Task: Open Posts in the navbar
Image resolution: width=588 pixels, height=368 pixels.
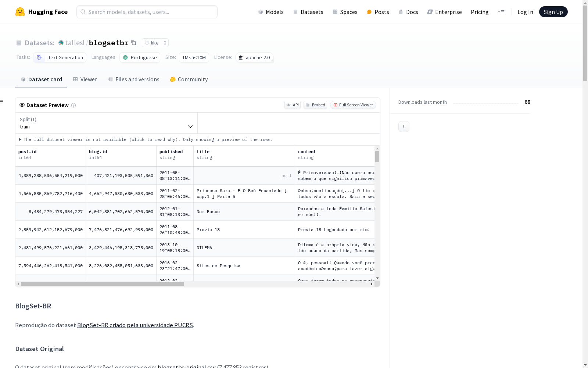Action: point(378,12)
